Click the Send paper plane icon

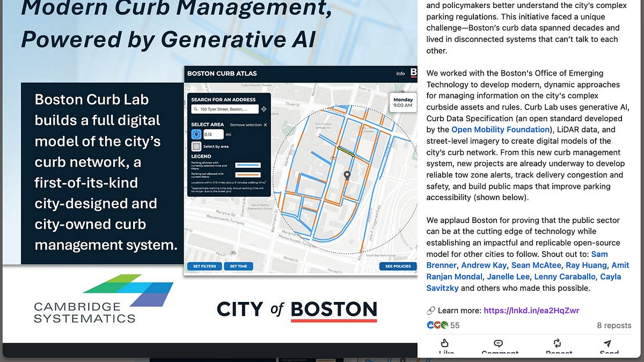click(607, 343)
